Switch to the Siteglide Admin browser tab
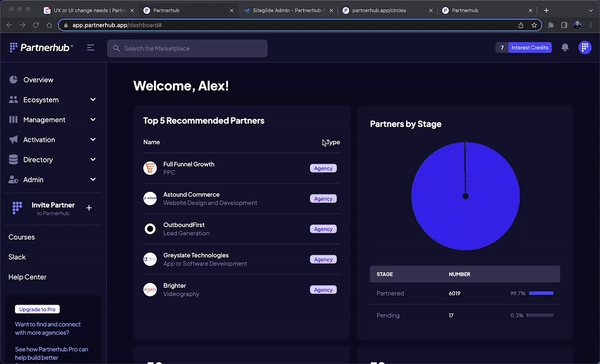This screenshot has height=364, width=600. [289, 11]
